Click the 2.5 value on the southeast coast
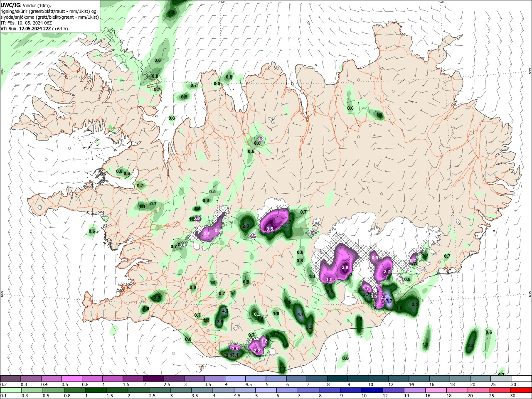Viewport: 532px width, 399px height. pos(414,304)
